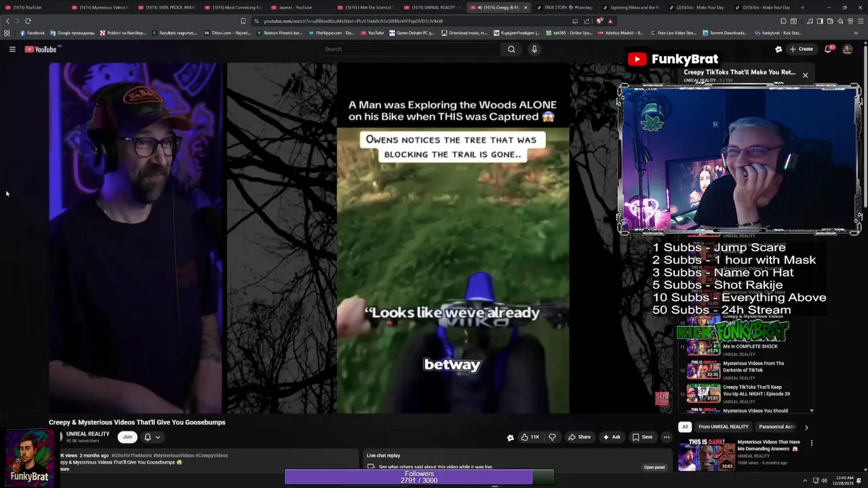Screen dimensions: 868x488
Task: Bookmark this page via address bar icon
Action: pos(243,21)
